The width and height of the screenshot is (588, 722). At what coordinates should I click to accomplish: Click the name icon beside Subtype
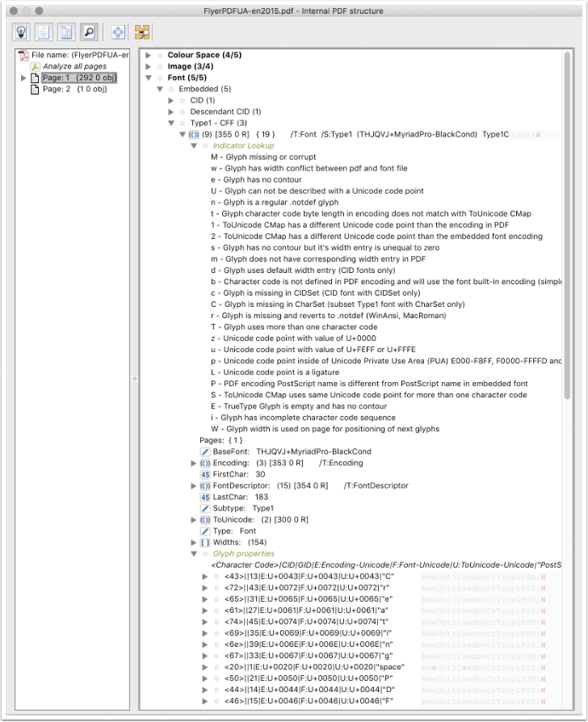pos(205,508)
